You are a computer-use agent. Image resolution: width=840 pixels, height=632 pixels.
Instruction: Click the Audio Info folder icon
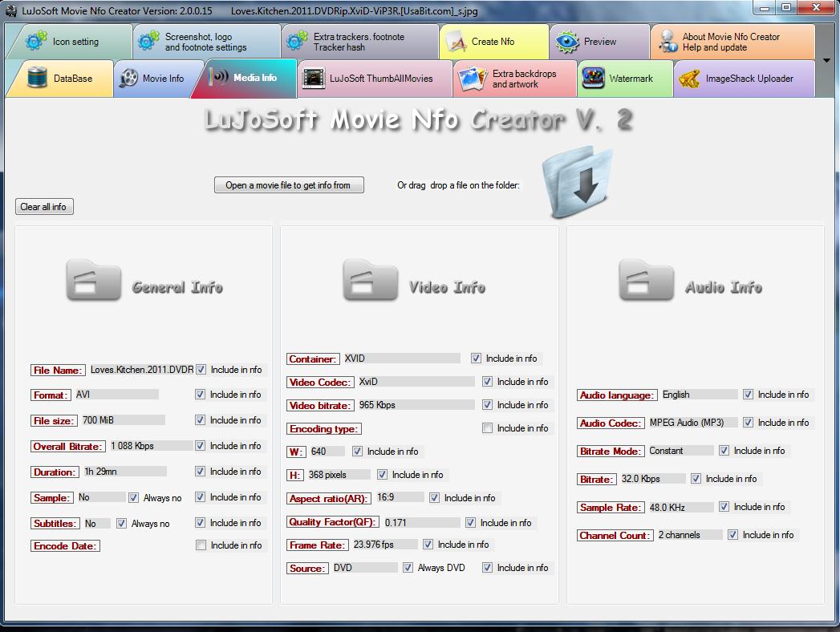click(x=646, y=280)
